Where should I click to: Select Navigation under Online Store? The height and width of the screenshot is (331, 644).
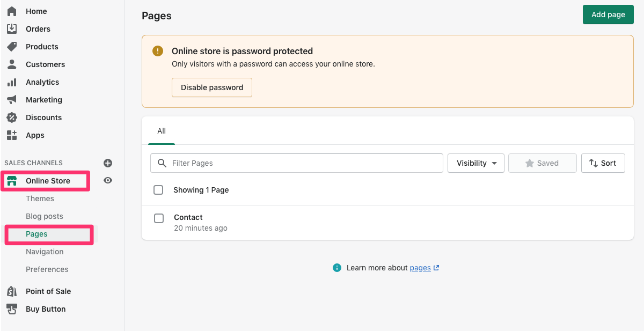click(x=45, y=251)
